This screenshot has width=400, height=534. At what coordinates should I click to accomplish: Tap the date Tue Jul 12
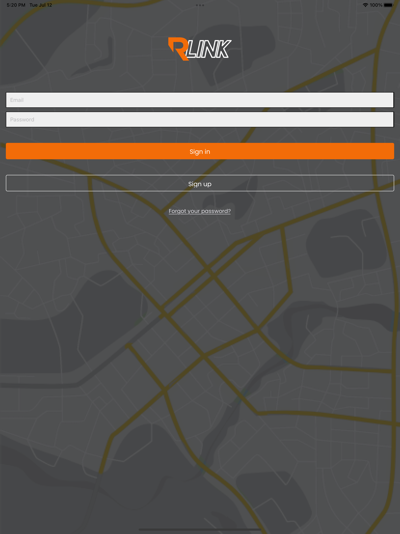41,5
